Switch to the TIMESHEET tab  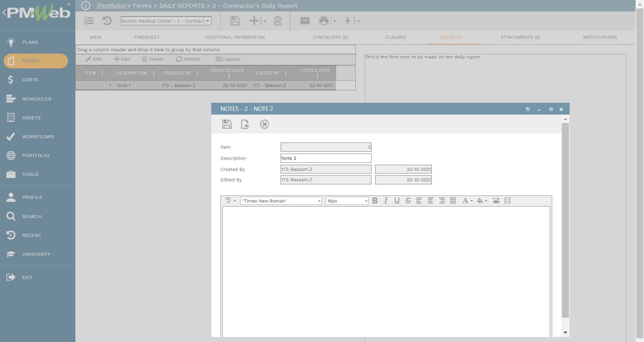click(x=146, y=37)
